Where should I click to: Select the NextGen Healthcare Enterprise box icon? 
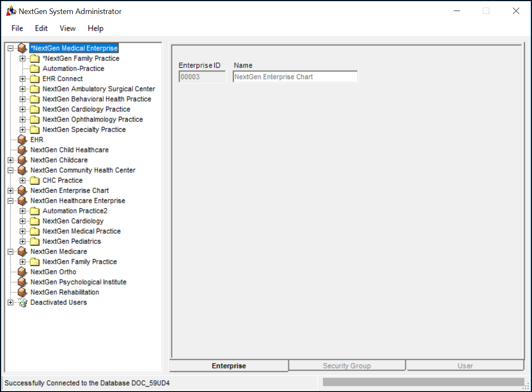pos(22,201)
